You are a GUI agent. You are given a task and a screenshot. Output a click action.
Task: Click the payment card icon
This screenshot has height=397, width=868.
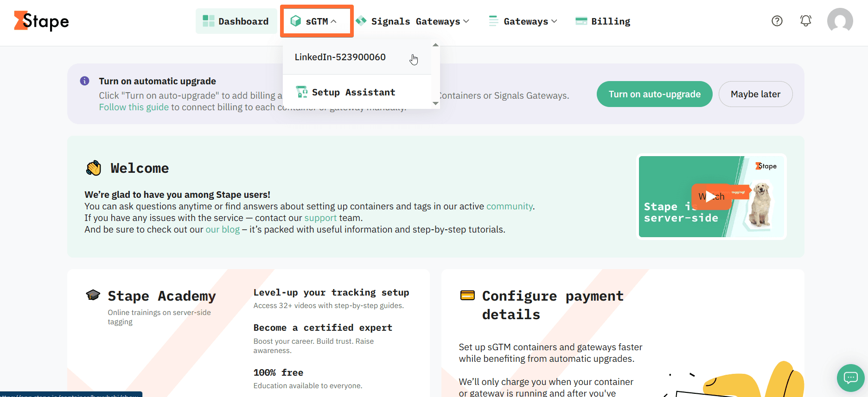coord(467,295)
